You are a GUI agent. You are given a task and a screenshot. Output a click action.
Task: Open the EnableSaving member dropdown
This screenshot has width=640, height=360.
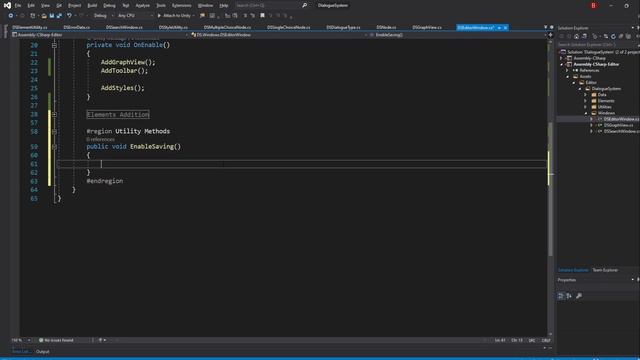coord(457,35)
